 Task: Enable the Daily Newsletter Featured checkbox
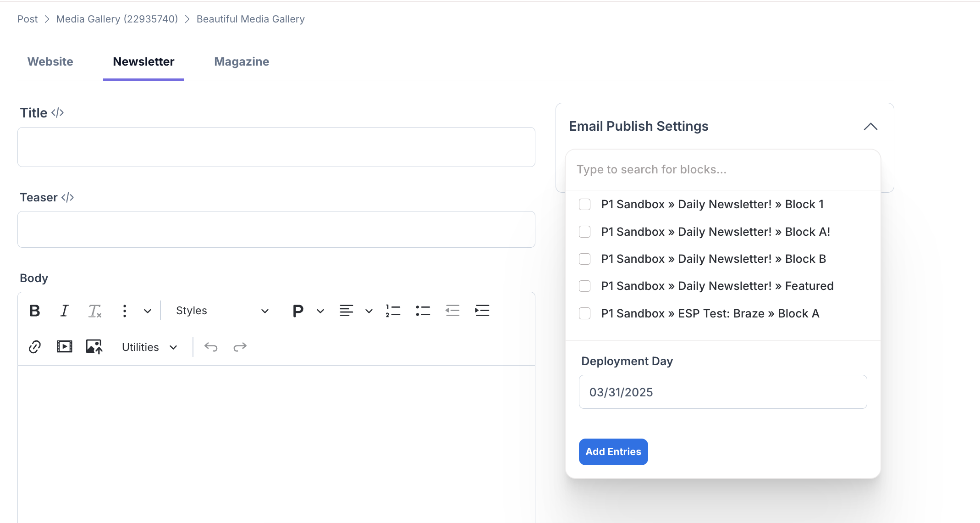coord(584,286)
